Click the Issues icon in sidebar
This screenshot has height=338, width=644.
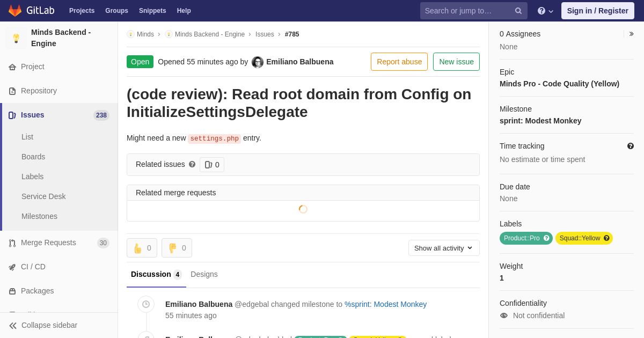pyautogui.click(x=12, y=115)
